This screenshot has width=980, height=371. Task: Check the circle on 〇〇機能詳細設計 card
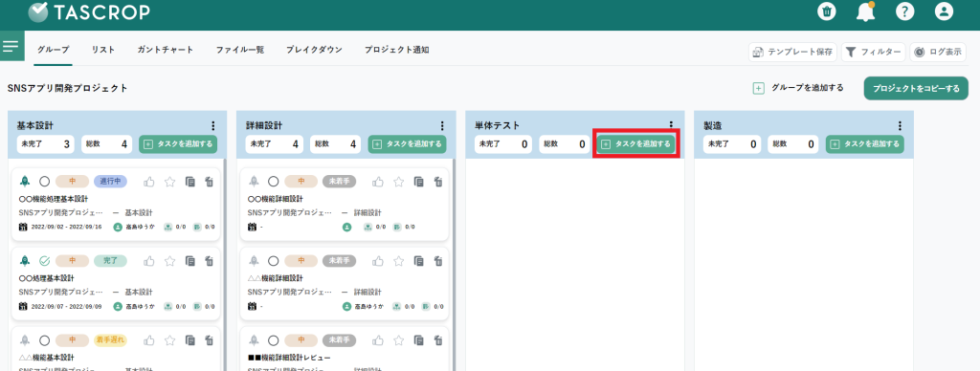coord(273,182)
